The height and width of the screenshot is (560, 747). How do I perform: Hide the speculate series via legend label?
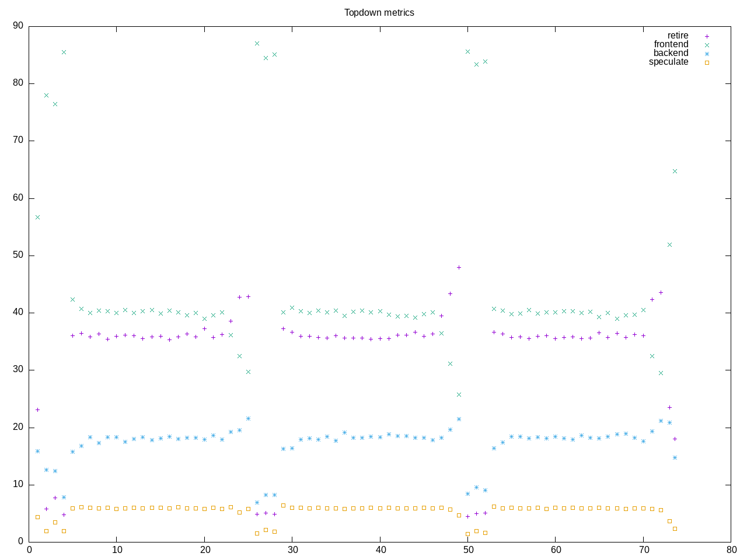668,62
